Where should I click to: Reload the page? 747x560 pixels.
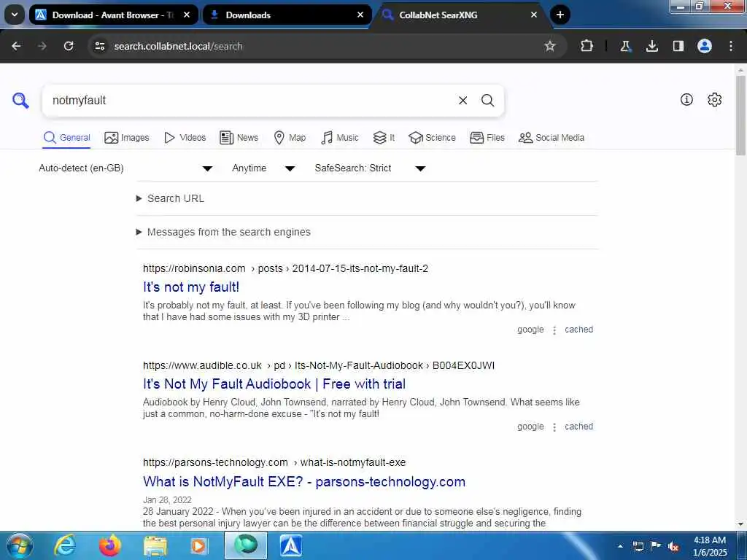point(69,46)
